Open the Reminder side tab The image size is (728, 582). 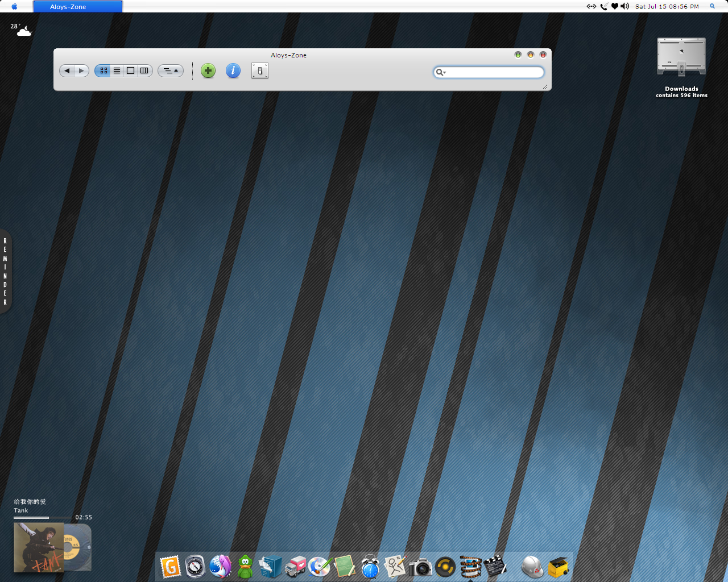(5, 272)
